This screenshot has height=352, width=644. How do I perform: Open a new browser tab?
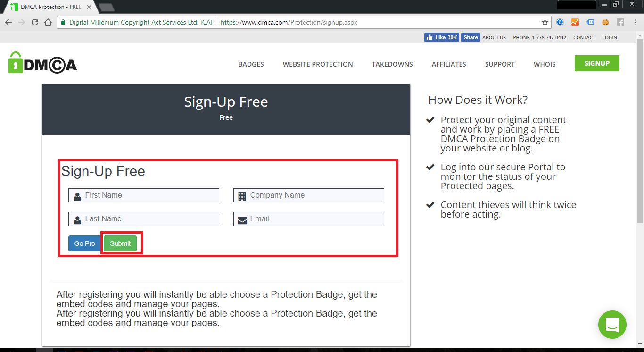(107, 8)
